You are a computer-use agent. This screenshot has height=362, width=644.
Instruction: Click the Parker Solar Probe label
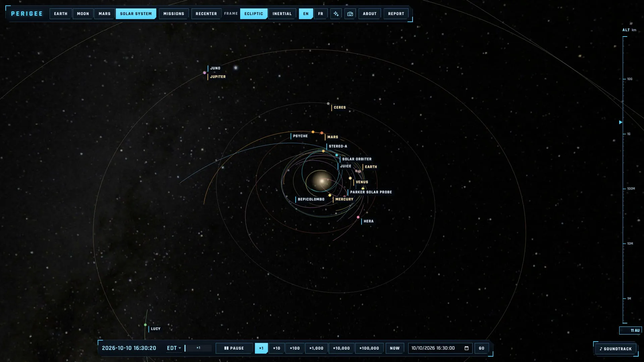point(371,192)
